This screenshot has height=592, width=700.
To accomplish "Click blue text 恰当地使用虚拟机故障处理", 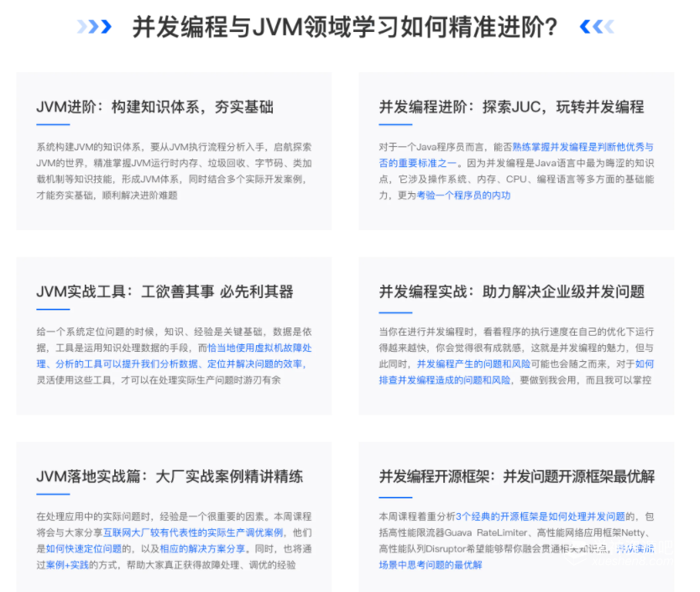I will pos(259,348).
